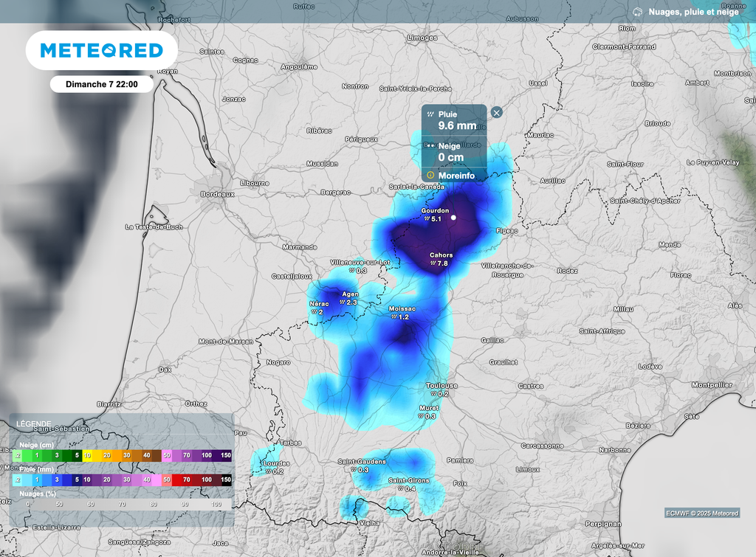Click Bordeaux city on the map
Image resolution: width=756 pixels, height=557 pixels.
point(217,193)
